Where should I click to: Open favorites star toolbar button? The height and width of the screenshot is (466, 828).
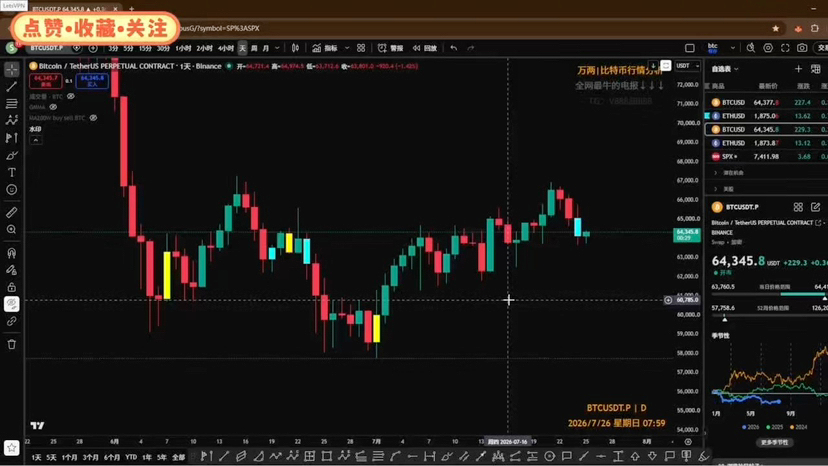pyautogui.click(x=12, y=448)
